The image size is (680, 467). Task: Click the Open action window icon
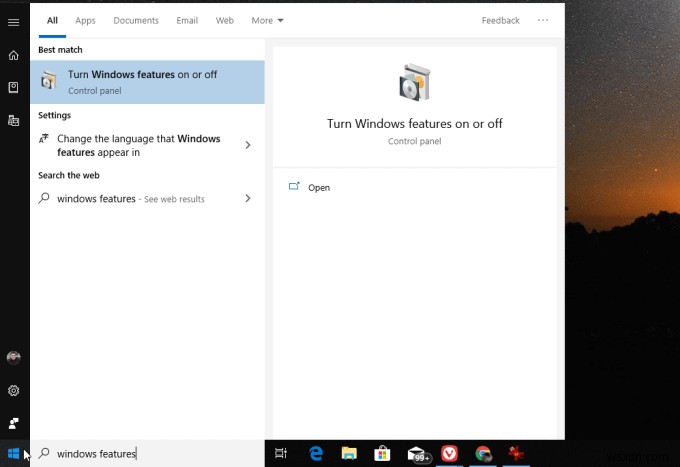294,186
